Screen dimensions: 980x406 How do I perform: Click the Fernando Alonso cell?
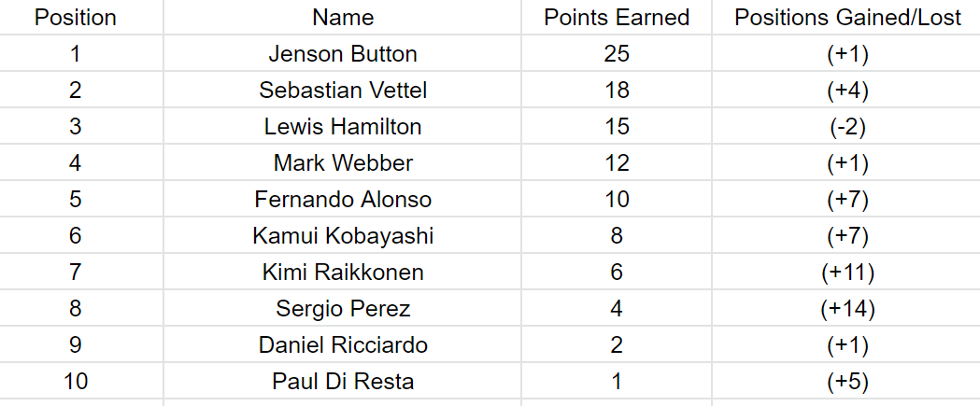[343, 199]
